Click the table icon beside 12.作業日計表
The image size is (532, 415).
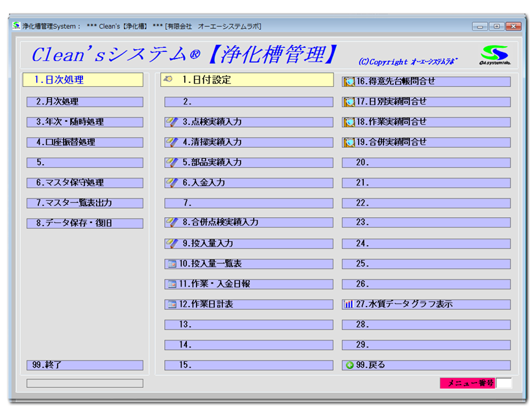(172, 305)
